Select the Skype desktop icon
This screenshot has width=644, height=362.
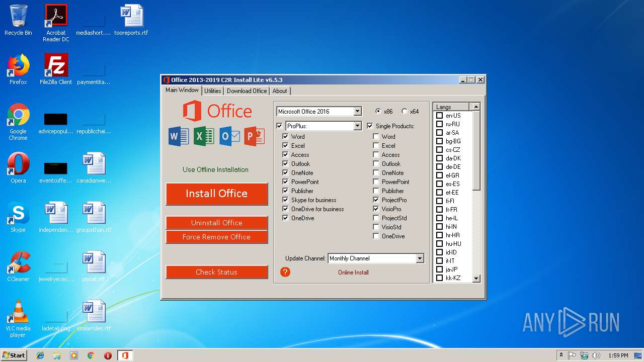(x=18, y=217)
